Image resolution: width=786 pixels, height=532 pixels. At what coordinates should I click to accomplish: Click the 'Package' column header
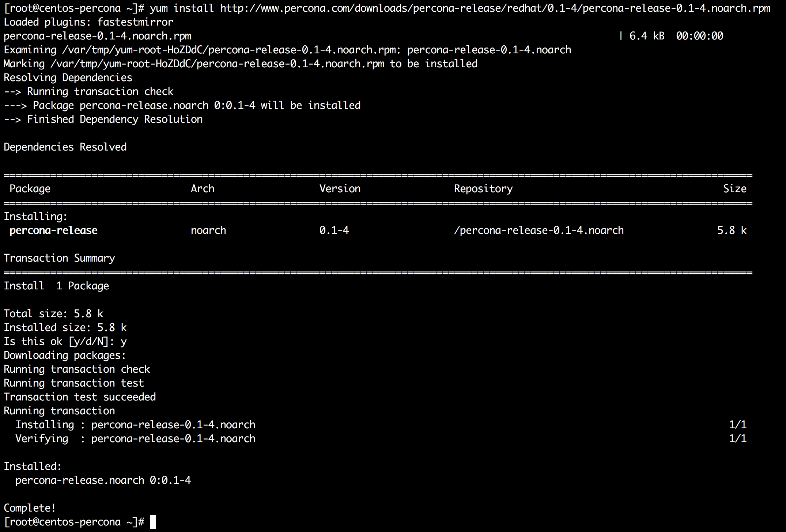pos(30,189)
